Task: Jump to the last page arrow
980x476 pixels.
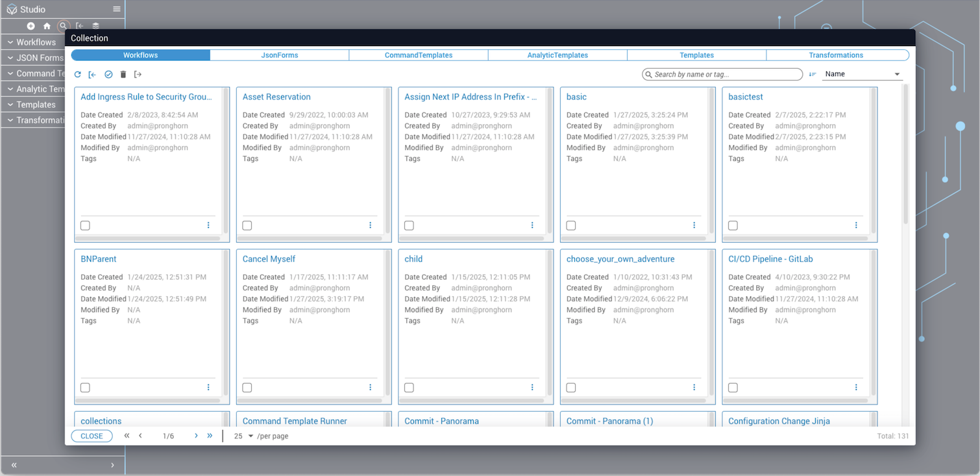Action: click(210, 436)
